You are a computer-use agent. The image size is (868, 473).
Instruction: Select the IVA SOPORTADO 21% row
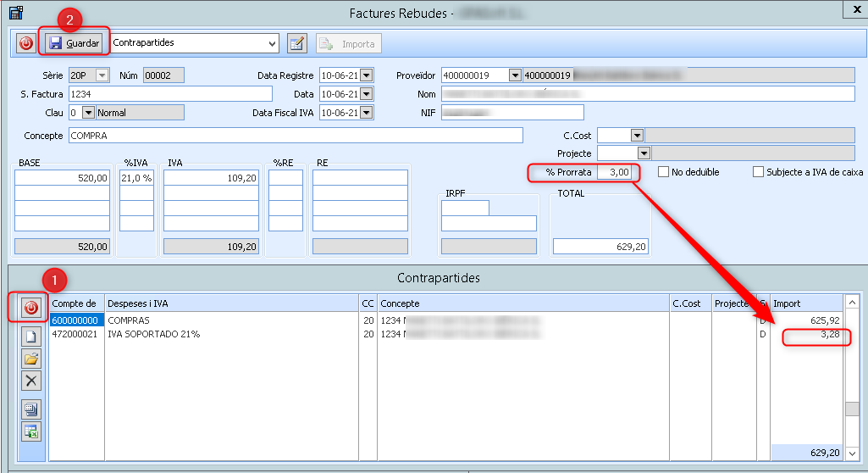[x=153, y=334]
